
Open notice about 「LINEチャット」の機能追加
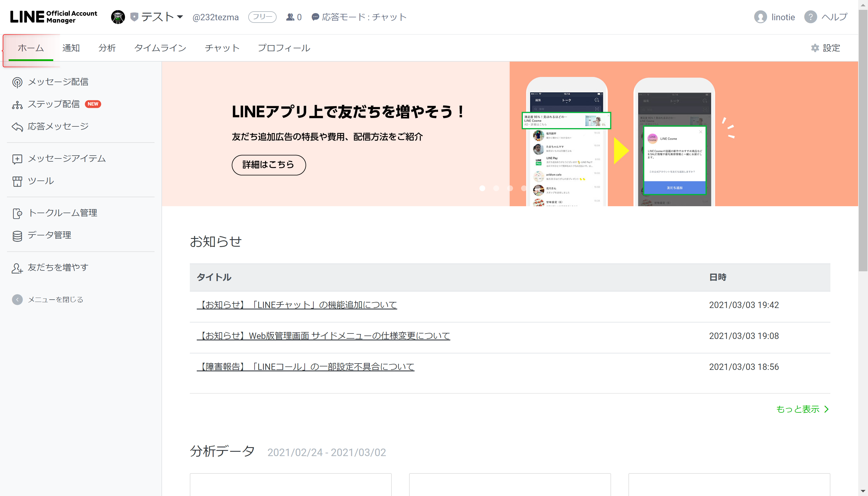coord(297,305)
